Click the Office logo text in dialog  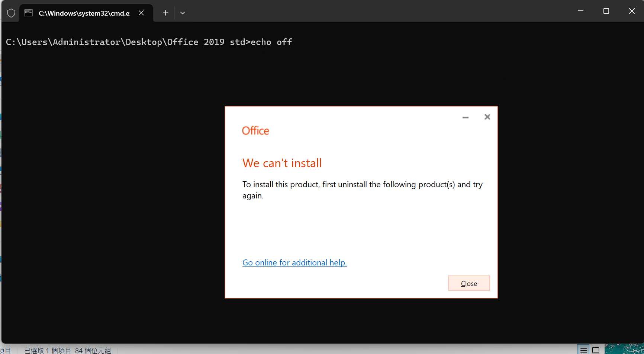click(255, 131)
